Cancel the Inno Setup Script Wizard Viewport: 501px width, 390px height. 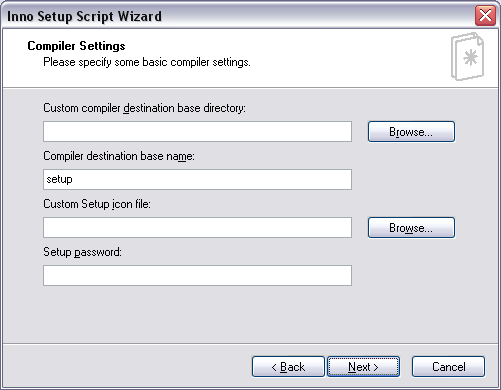point(448,367)
